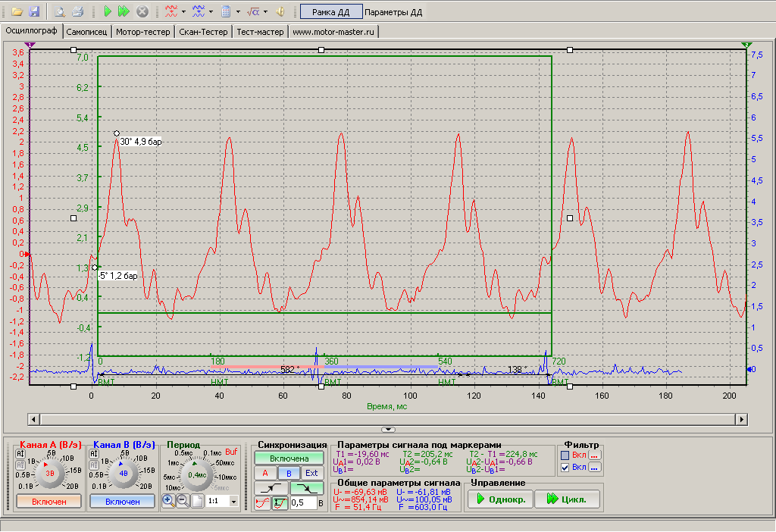Click the square-root math function icon
Image resolution: width=776 pixels, height=532 pixels.
click(253, 11)
